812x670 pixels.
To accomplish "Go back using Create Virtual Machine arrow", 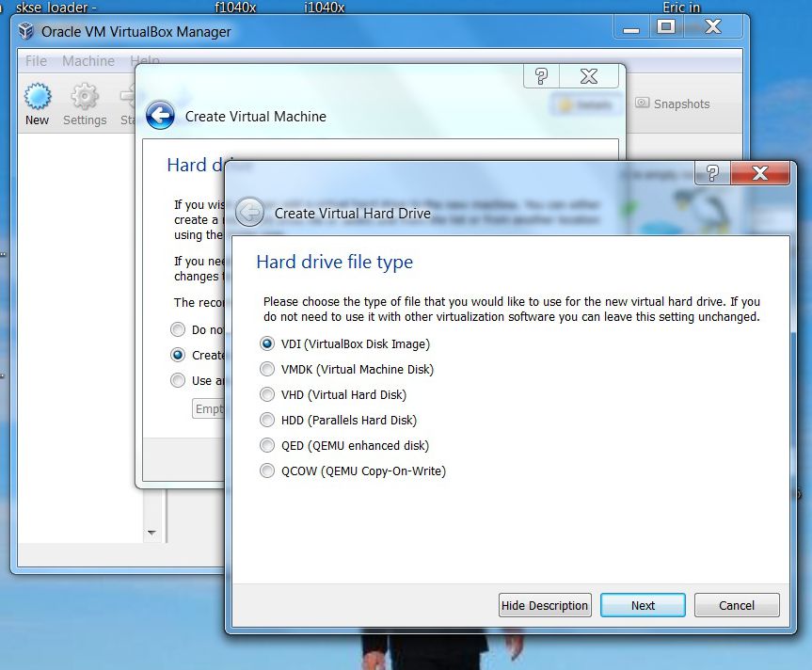I will [x=160, y=115].
